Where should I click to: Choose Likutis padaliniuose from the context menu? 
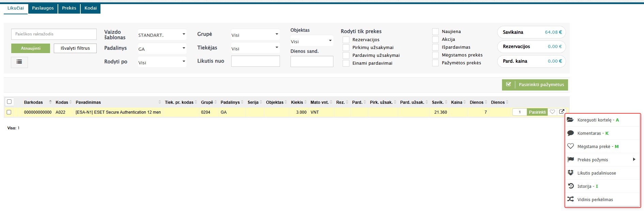coord(602,173)
